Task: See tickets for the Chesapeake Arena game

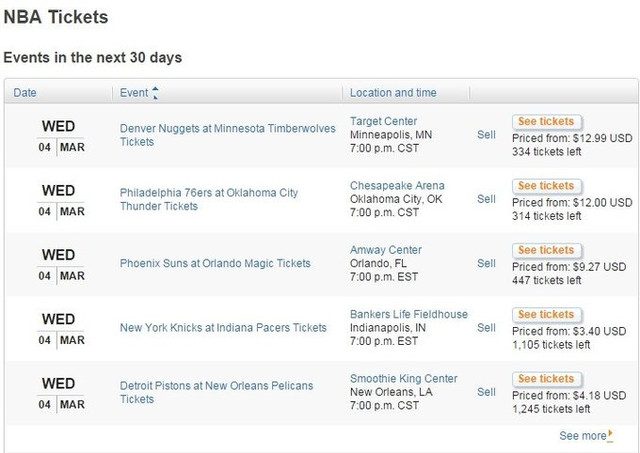Action: pos(547,186)
